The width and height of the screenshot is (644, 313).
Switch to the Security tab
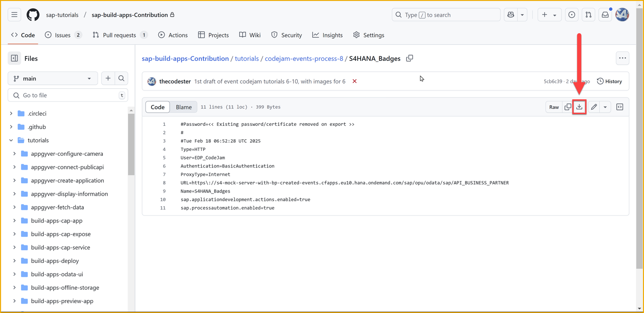287,35
